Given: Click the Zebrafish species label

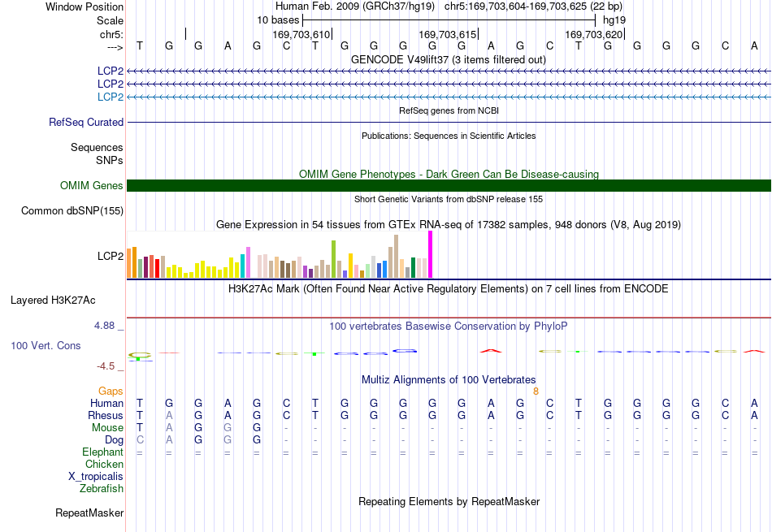Looking at the screenshot, I should pyautogui.click(x=102, y=489).
